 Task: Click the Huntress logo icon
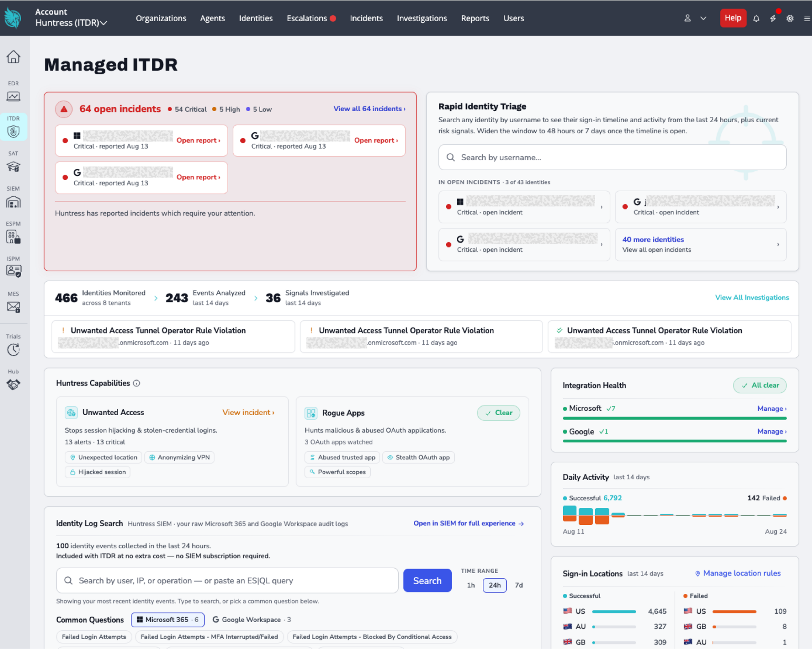[x=13, y=18]
